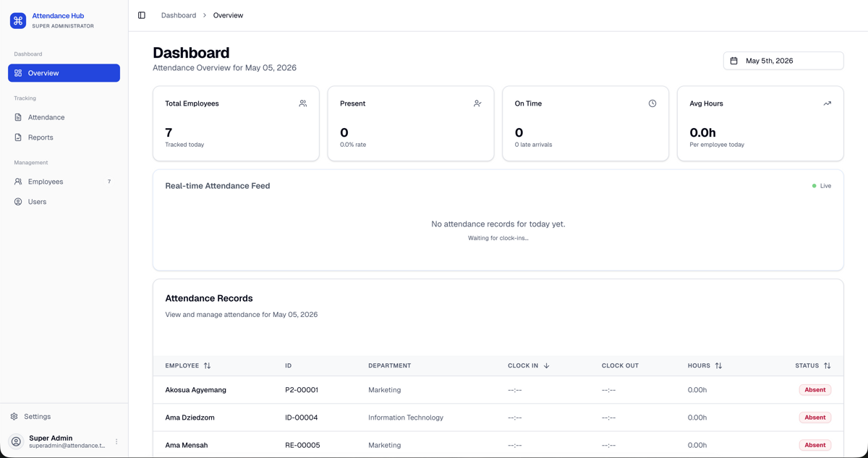Open Settings in the sidebar
This screenshot has width=868, height=458.
tap(64, 417)
